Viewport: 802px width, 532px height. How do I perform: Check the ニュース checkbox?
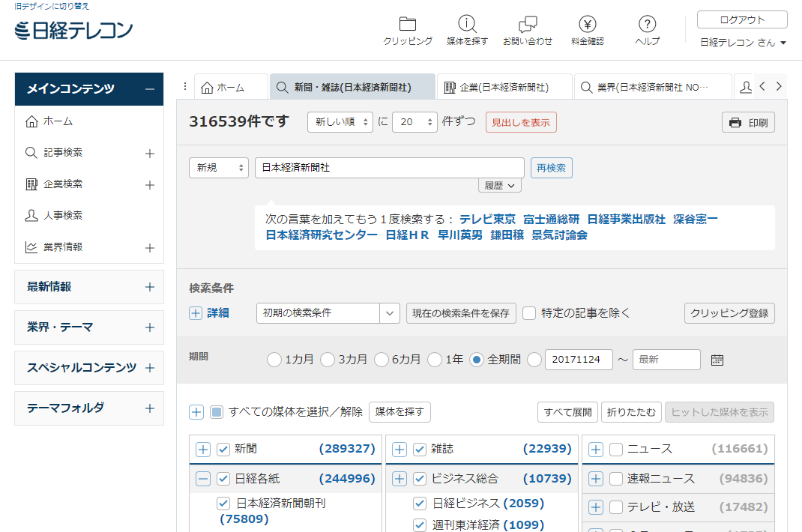(x=616, y=449)
